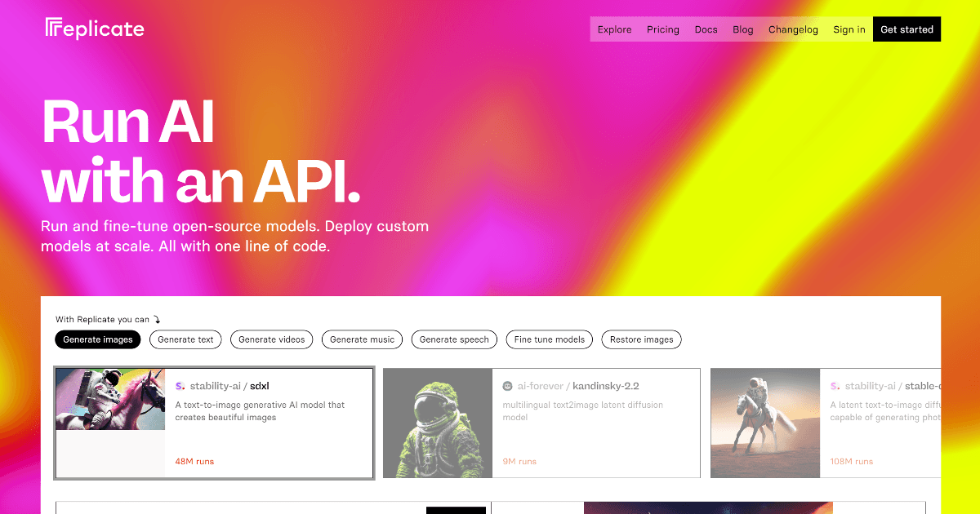Choose the Generate music filter

tap(362, 339)
